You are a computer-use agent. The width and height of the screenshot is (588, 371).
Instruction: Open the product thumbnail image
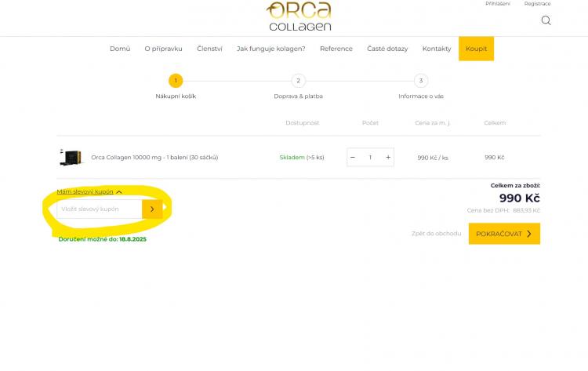[71, 157]
